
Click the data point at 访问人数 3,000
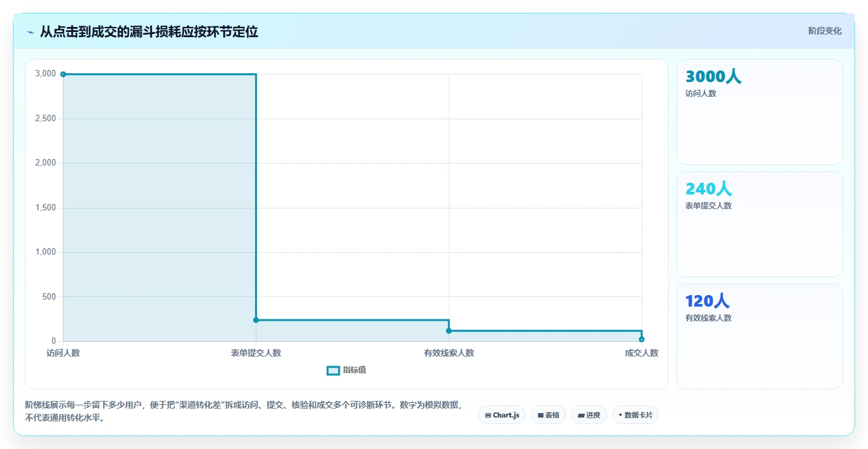tap(63, 74)
